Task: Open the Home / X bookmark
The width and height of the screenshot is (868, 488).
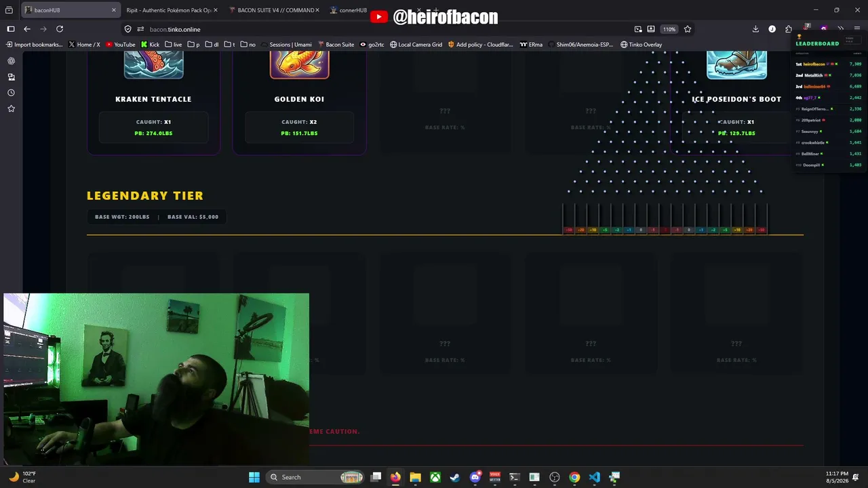Action: point(84,45)
